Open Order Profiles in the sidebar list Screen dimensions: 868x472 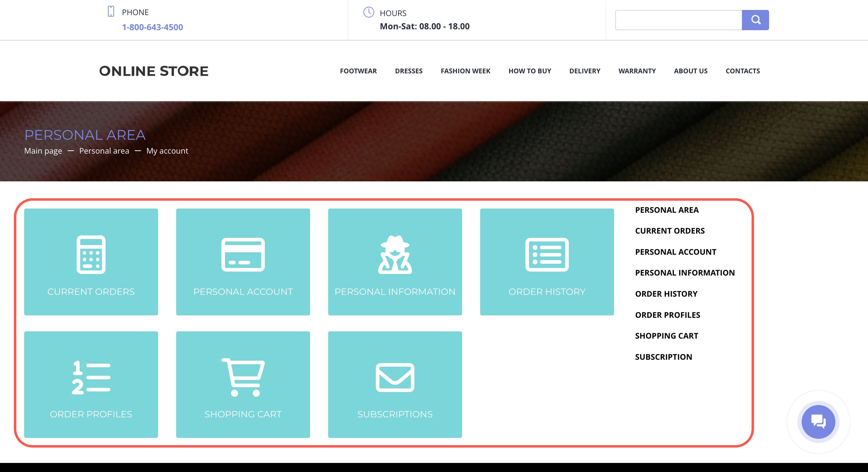pyautogui.click(x=667, y=315)
